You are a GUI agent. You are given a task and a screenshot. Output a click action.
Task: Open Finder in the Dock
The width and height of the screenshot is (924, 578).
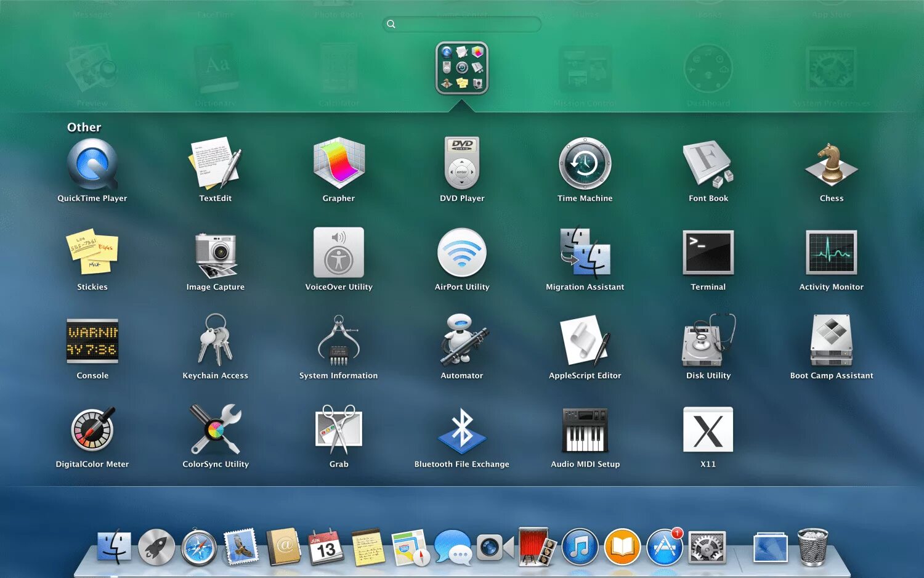click(114, 547)
